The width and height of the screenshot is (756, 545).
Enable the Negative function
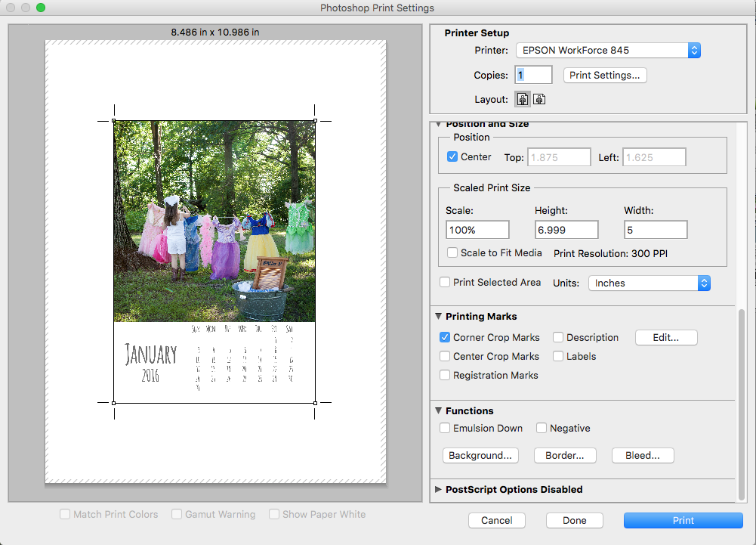541,428
